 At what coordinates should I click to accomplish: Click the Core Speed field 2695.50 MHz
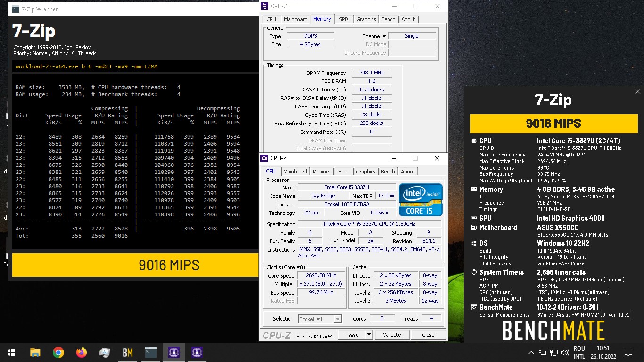click(322, 275)
